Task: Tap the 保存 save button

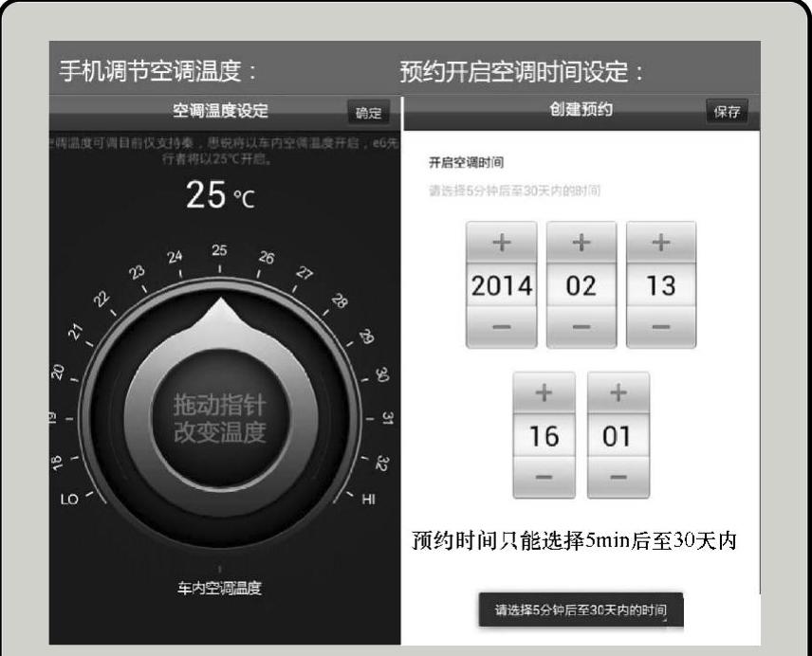Action: (x=726, y=111)
